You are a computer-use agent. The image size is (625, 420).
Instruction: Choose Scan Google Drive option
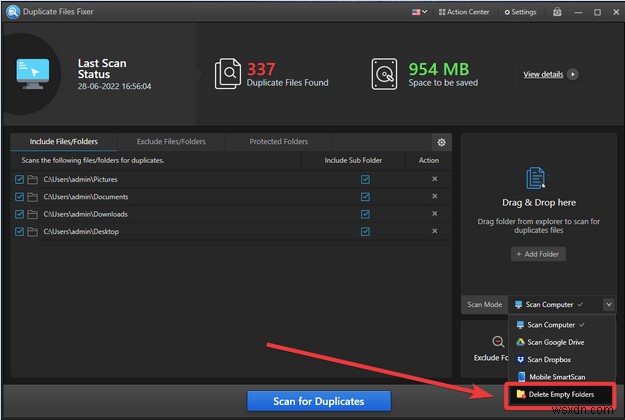coord(562,342)
